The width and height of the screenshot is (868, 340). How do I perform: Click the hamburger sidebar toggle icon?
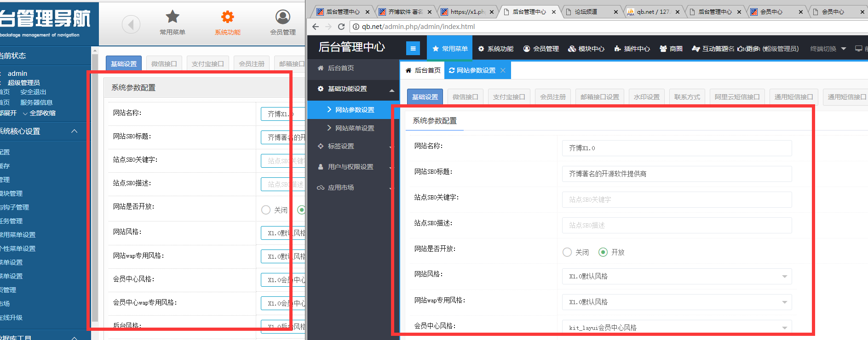coord(413,48)
